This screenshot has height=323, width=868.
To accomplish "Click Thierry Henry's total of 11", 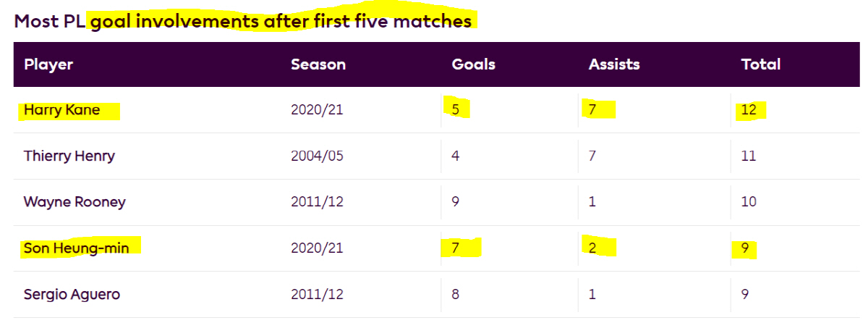I will (x=748, y=156).
